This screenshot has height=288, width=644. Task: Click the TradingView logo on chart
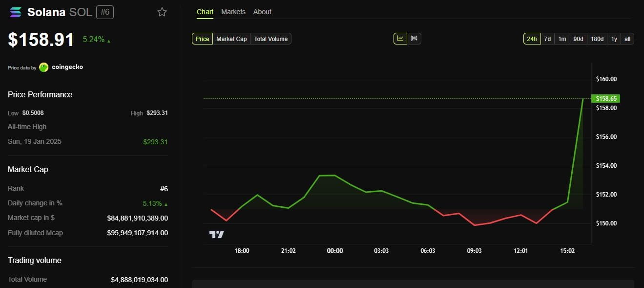(216, 235)
